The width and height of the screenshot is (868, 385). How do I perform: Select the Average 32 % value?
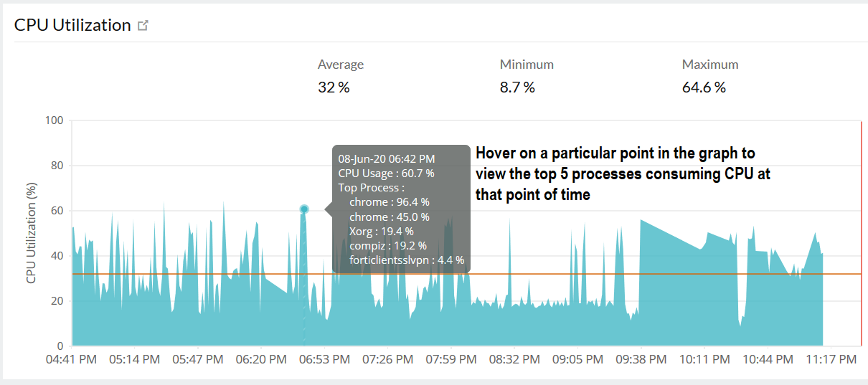(x=334, y=87)
